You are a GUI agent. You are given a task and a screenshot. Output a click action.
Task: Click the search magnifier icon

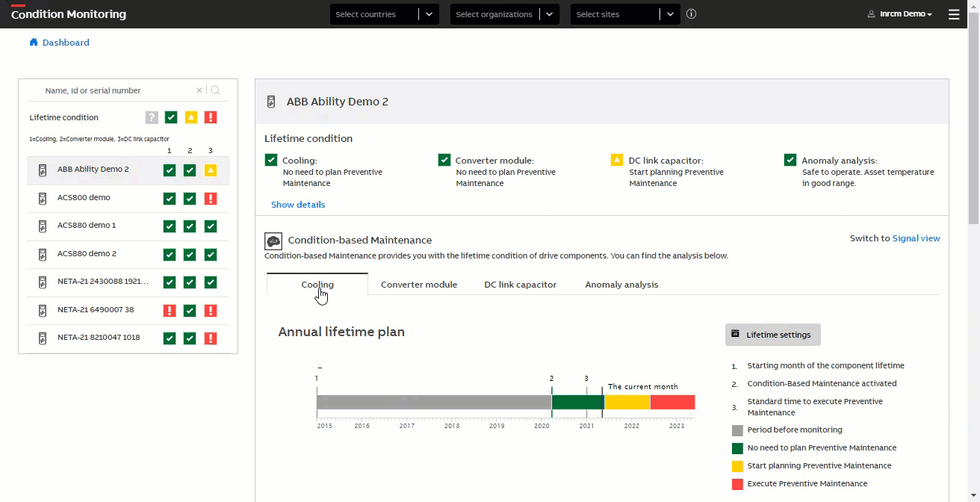(215, 90)
